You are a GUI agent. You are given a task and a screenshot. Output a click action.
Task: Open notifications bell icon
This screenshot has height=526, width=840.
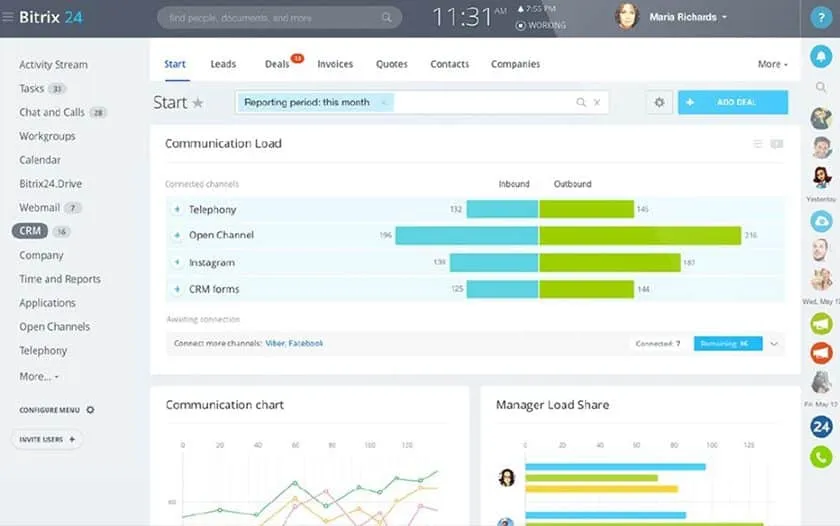pyautogui.click(x=821, y=56)
